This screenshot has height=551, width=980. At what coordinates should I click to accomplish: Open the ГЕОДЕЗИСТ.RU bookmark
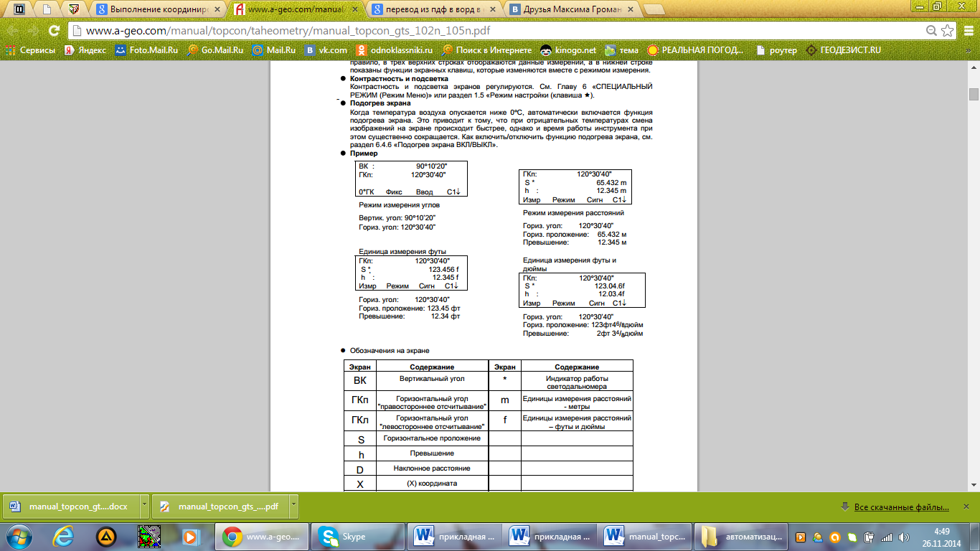click(x=843, y=50)
